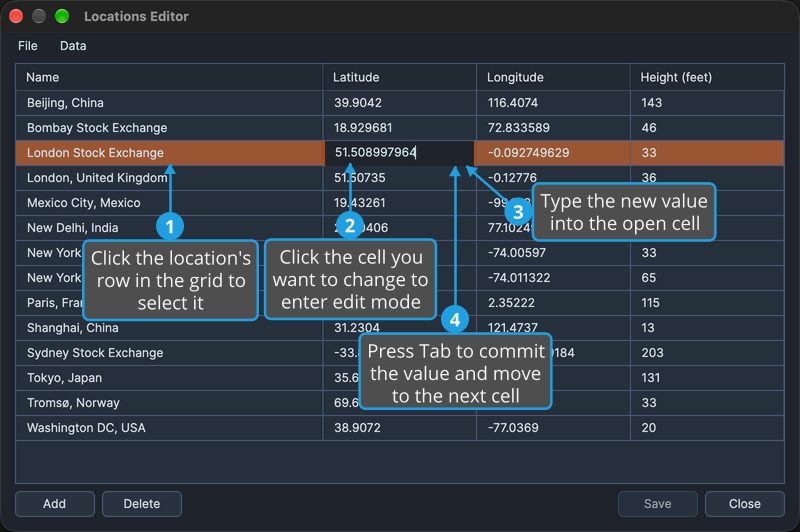Click Tromsø height cell 33
800x532 pixels.
point(707,403)
